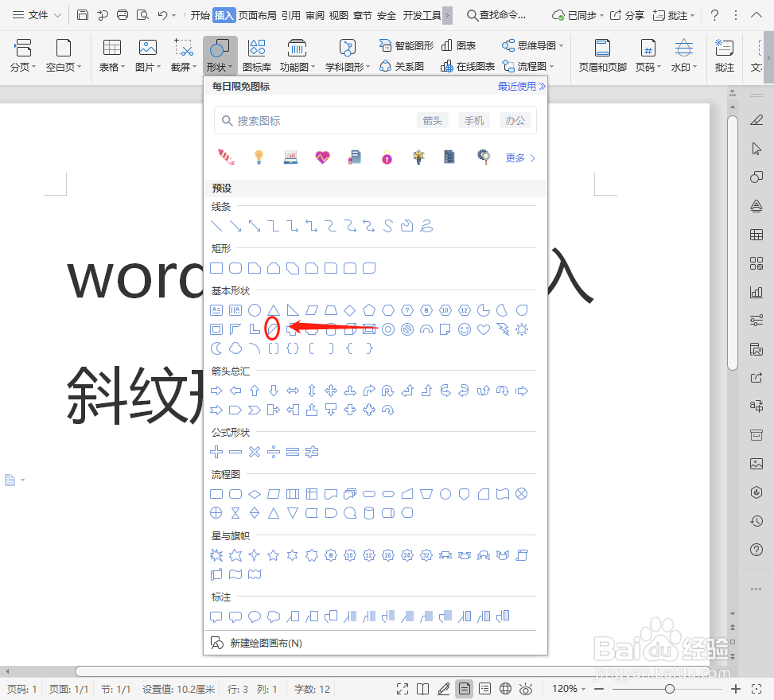The height and width of the screenshot is (700, 774).
Task: Open the Mind Map dropdown
Action: (533, 45)
